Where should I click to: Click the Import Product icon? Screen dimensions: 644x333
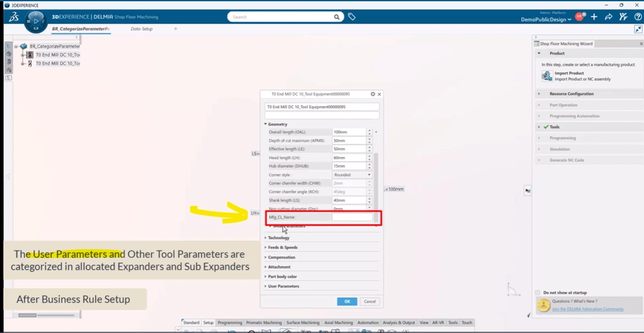547,76
